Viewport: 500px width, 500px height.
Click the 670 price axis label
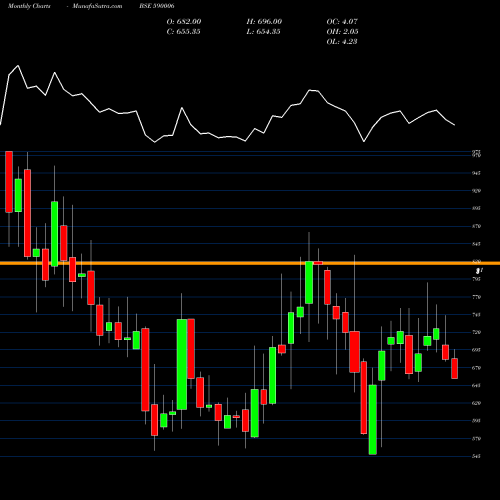tap(476, 368)
